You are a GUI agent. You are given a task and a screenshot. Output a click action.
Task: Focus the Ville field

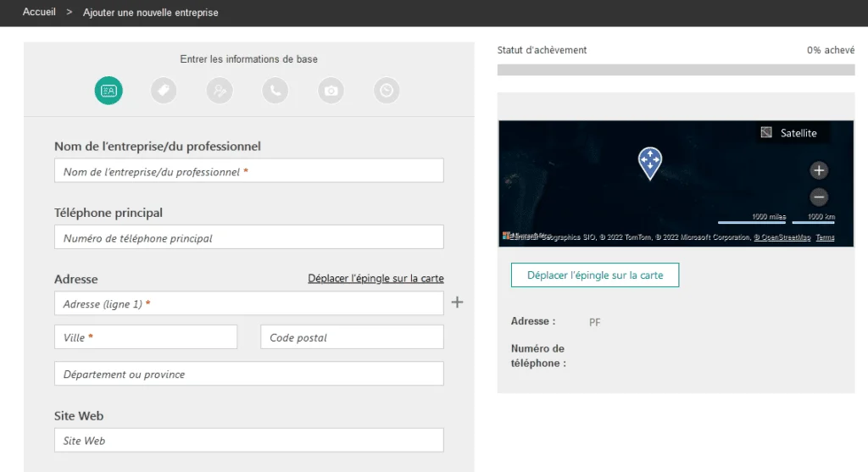146,337
